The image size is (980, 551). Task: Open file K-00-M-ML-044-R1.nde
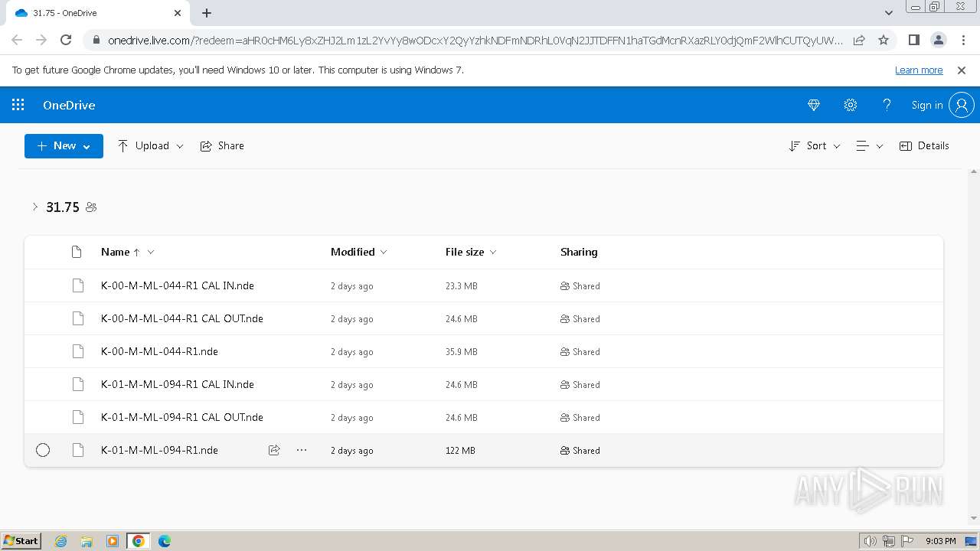[x=159, y=351]
